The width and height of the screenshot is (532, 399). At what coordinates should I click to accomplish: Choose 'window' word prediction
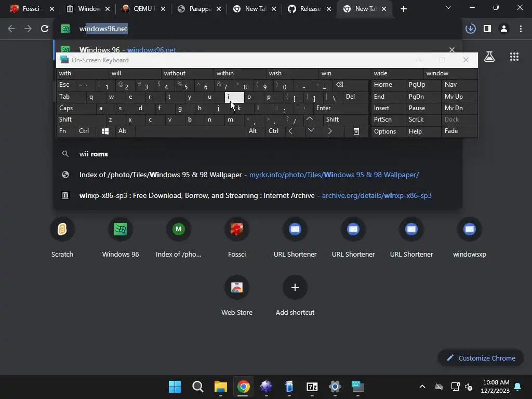tap(450, 73)
